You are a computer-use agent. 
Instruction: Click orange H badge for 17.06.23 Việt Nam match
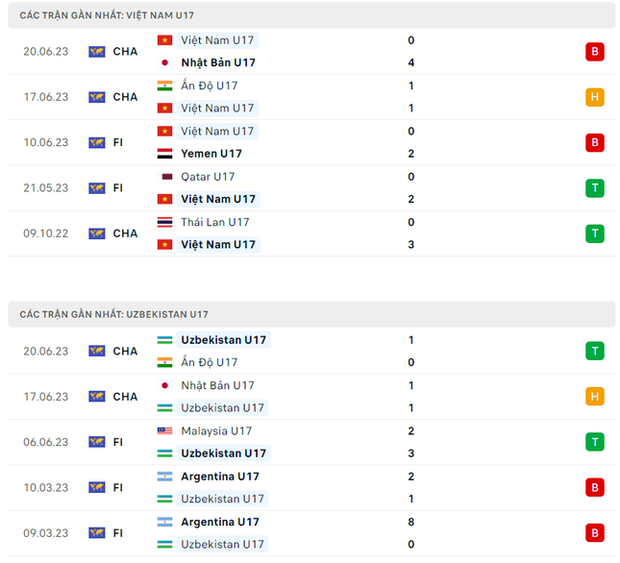point(595,97)
